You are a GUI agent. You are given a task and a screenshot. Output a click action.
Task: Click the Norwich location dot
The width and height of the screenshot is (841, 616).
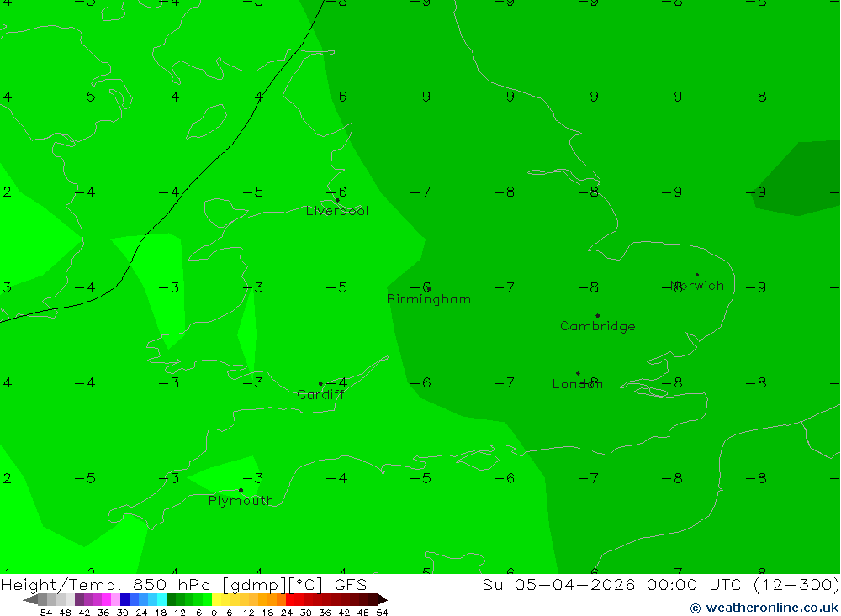[x=696, y=275]
